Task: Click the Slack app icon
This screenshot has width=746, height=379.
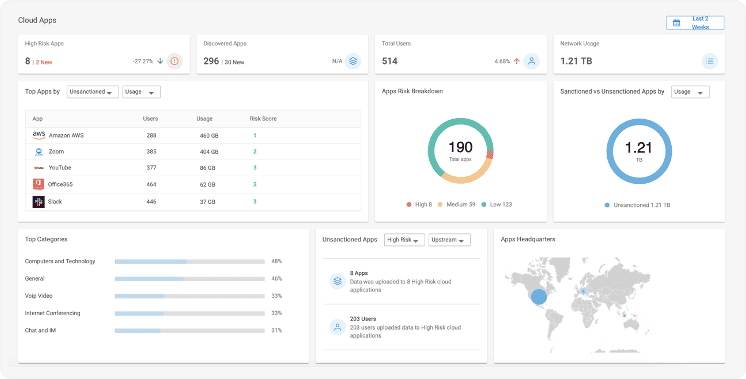Action: pos(39,202)
